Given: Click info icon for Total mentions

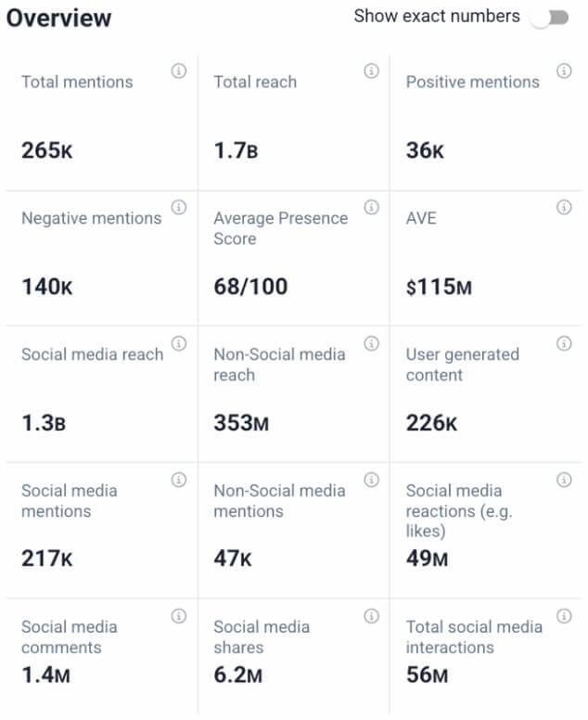Looking at the screenshot, I should click(x=179, y=71).
